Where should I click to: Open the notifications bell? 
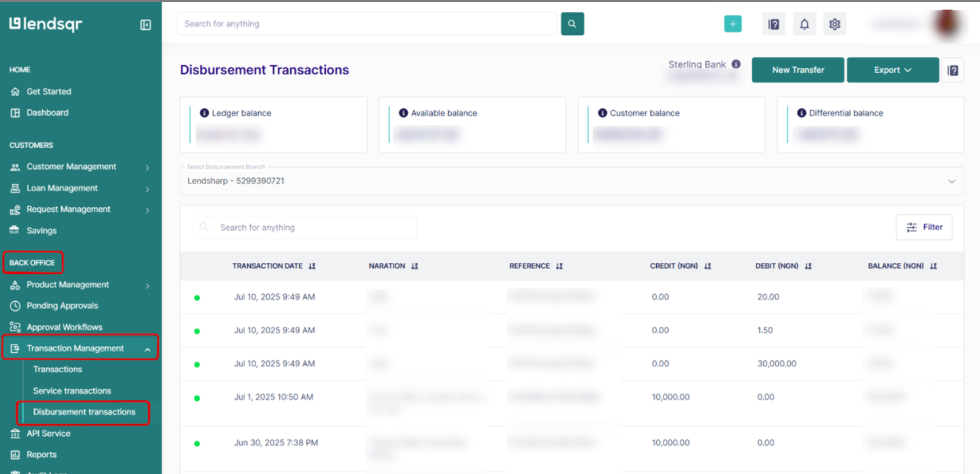[804, 24]
